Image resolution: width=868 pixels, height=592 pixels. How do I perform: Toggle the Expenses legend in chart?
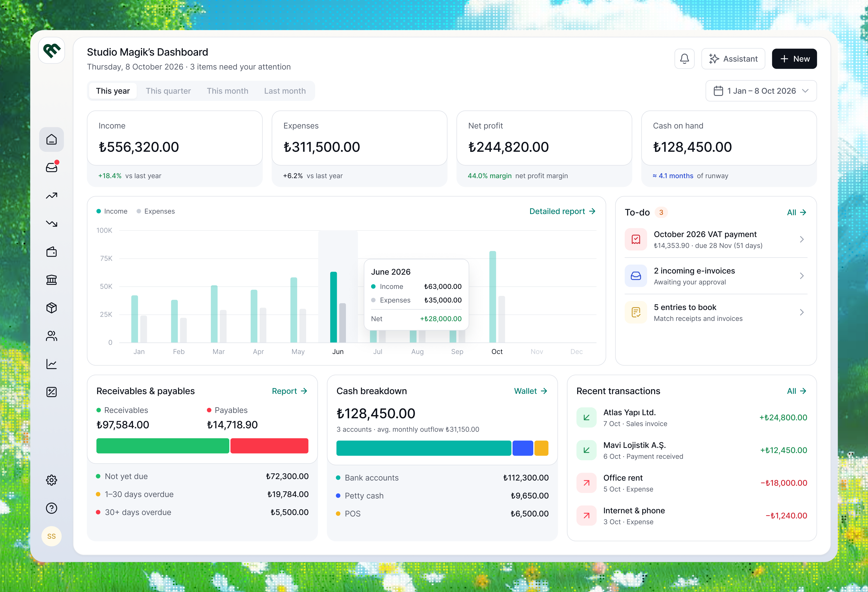coord(156,211)
